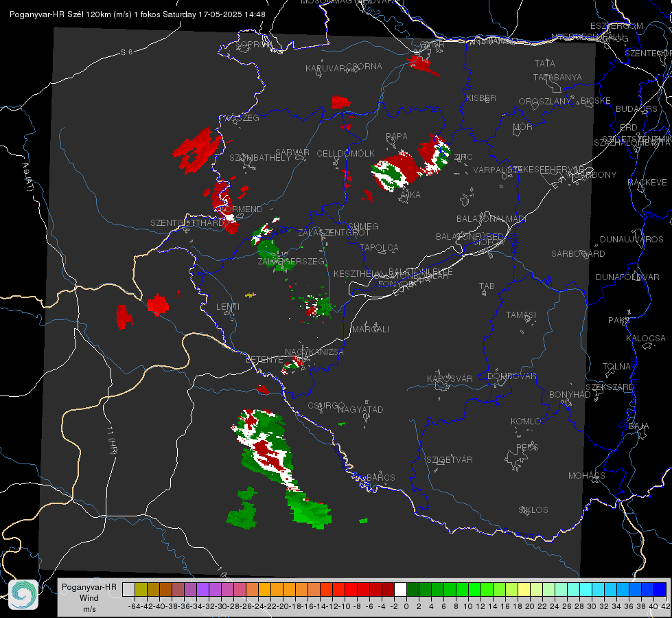Click the Poganyvar-HR legend label
This screenshot has width=672, height=618.
coord(89,587)
